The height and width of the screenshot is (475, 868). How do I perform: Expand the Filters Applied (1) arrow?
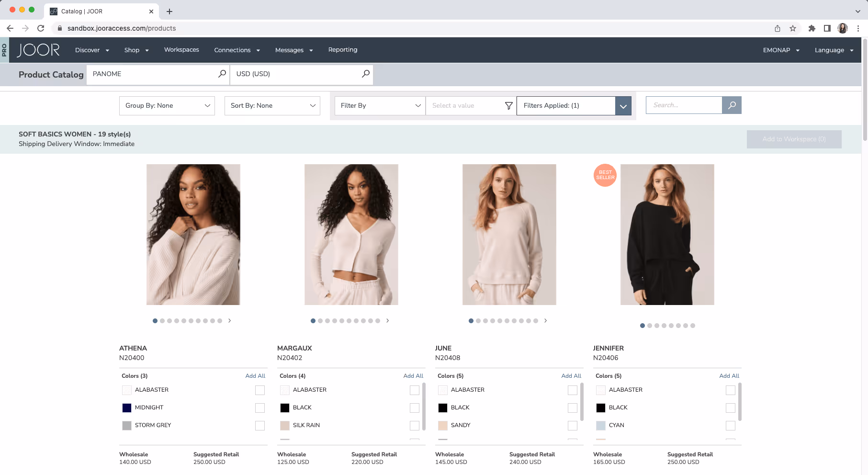click(623, 106)
